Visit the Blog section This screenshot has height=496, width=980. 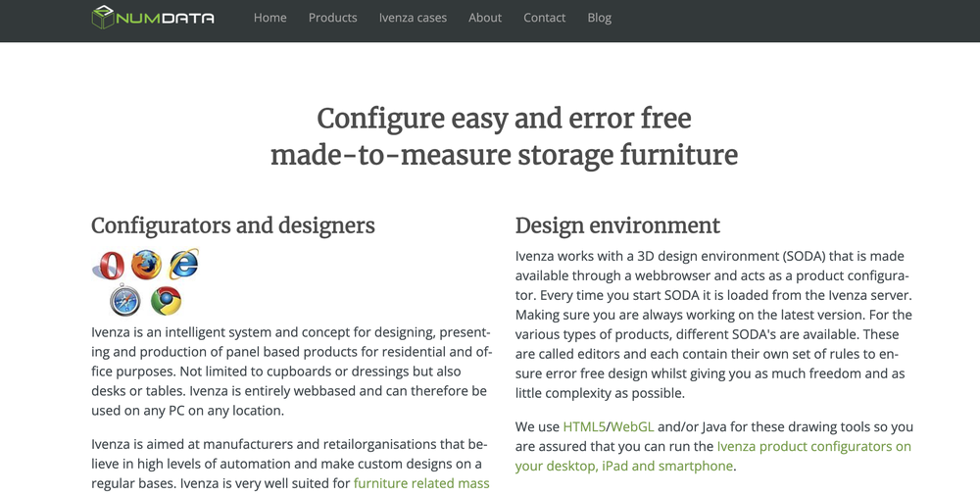point(599,18)
